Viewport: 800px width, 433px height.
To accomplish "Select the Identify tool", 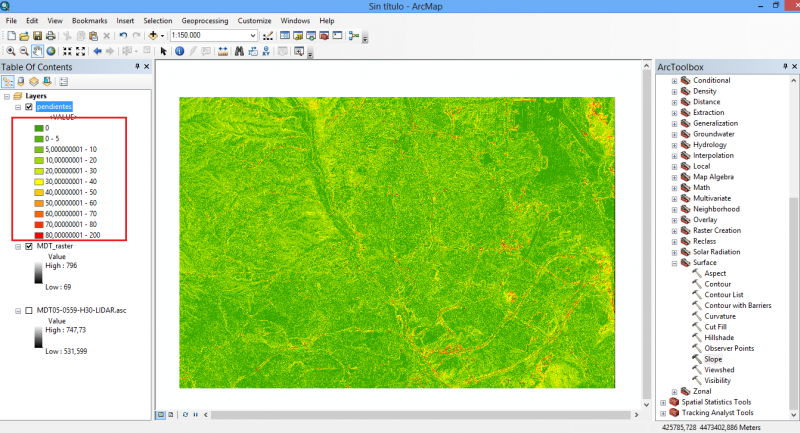I will tap(180, 51).
